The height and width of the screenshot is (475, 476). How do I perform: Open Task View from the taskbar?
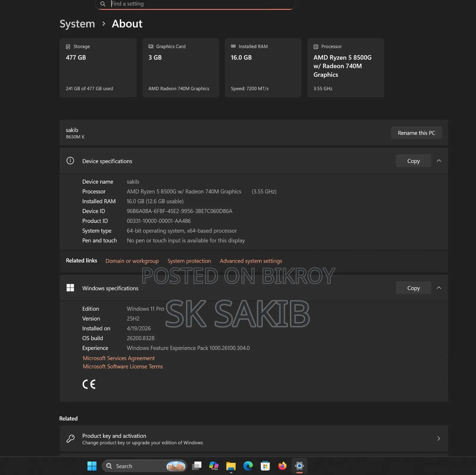coord(197,466)
